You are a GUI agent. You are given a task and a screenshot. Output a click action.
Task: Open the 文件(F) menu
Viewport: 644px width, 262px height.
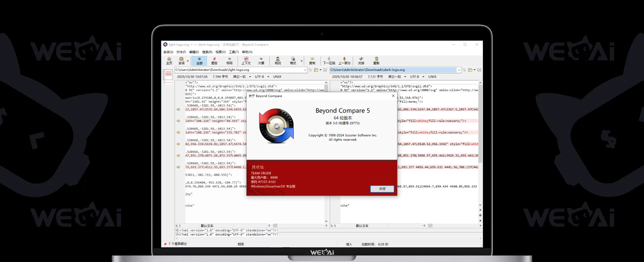coord(181,52)
